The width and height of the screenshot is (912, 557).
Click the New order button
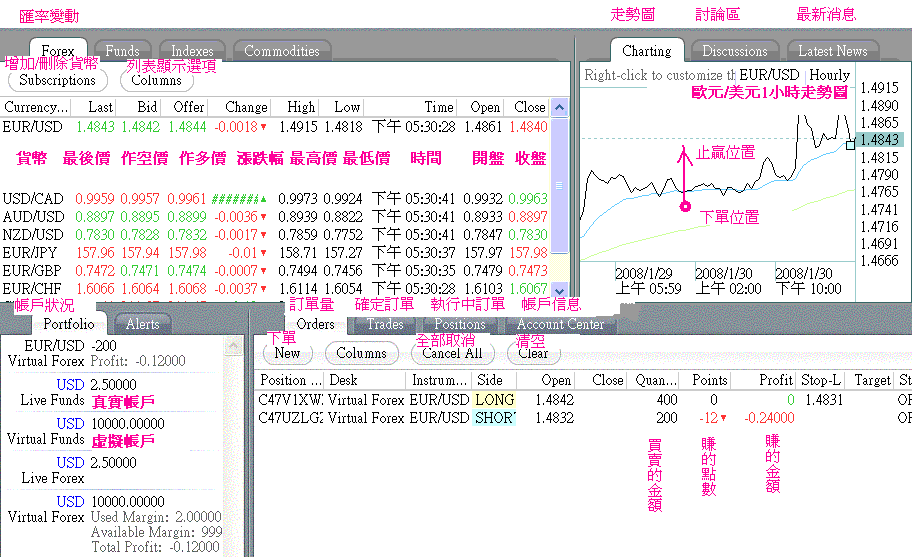(287, 353)
